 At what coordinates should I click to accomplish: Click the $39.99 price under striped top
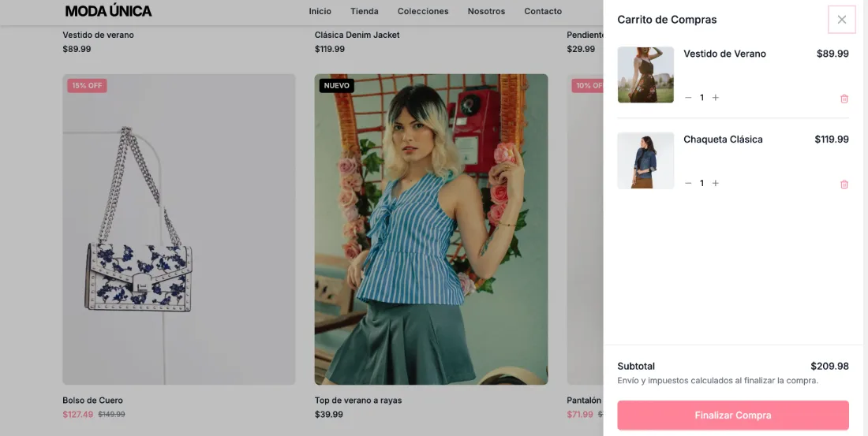coord(329,414)
